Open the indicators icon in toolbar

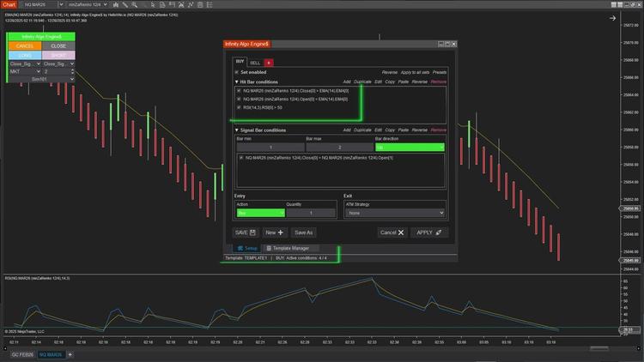181,4
